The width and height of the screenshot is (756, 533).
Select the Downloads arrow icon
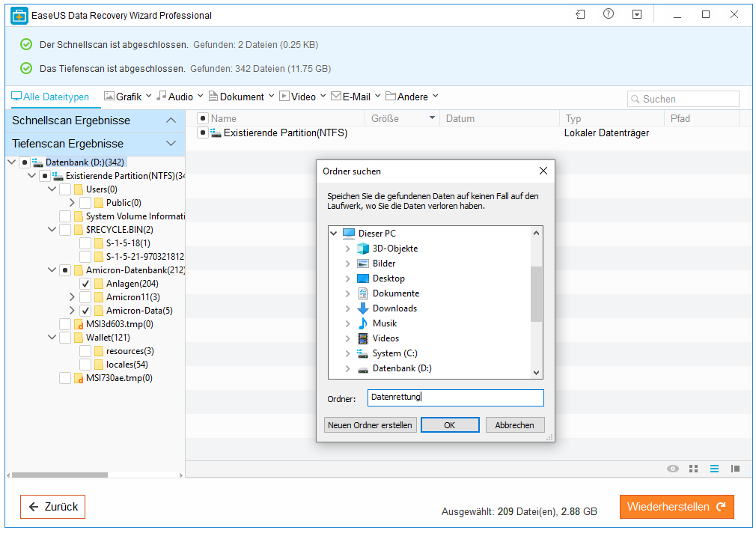pos(362,308)
